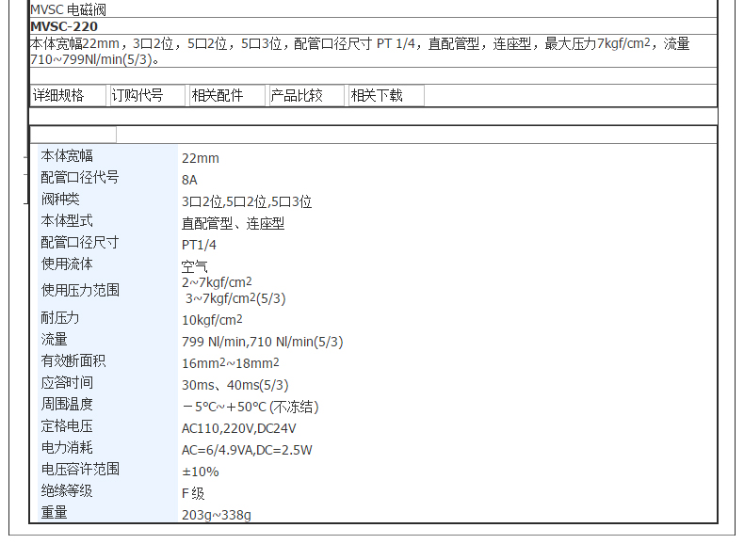Click the 配管口径代号 label
The image size is (744, 560).
[x=80, y=177]
